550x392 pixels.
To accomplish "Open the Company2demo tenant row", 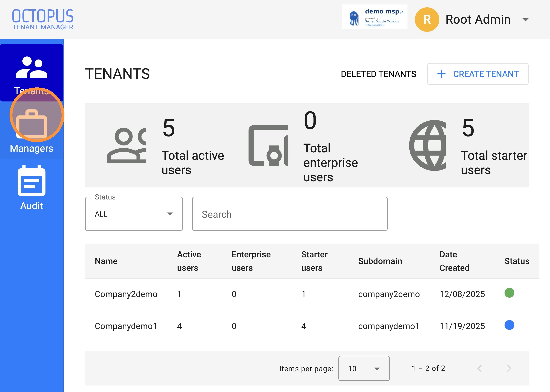I will (x=312, y=294).
